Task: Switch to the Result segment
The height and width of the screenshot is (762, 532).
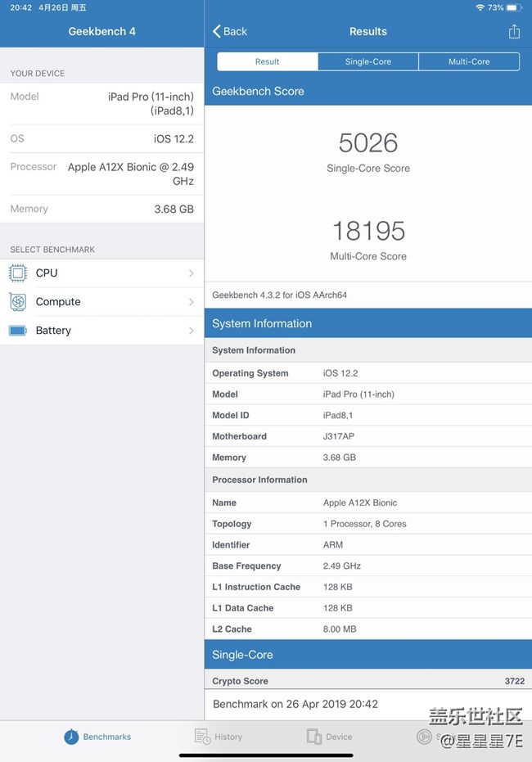Action: (267, 61)
